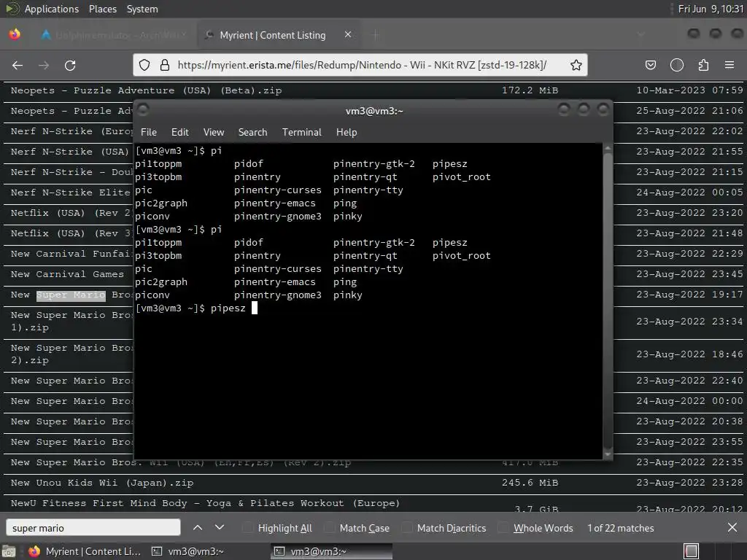The height and width of the screenshot is (560, 747).
Task: Go to previous find match
Action: (x=198, y=527)
